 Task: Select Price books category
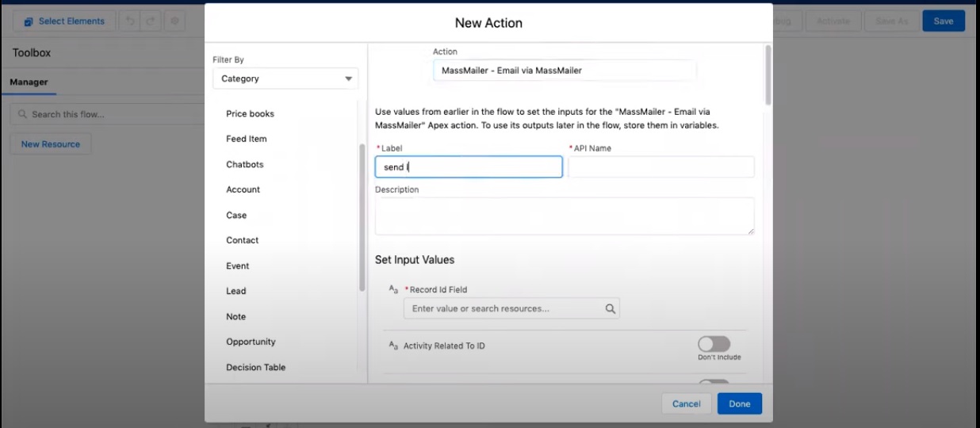point(250,113)
